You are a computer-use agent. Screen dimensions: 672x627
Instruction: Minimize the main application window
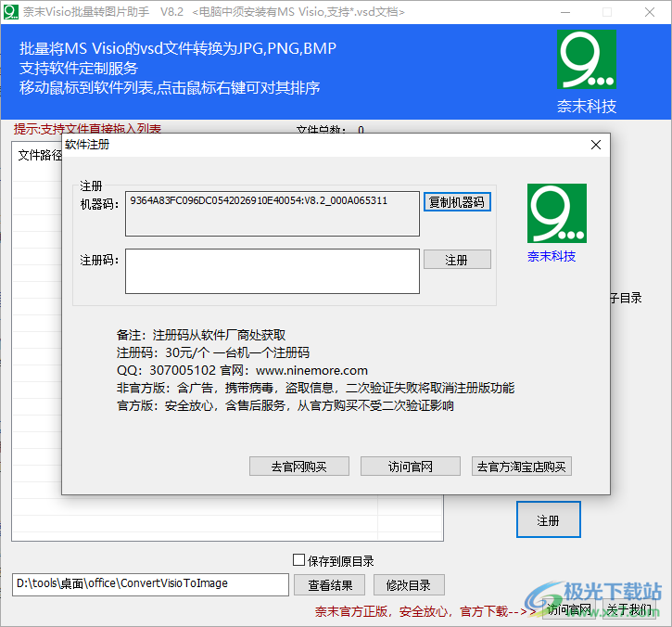(x=565, y=12)
